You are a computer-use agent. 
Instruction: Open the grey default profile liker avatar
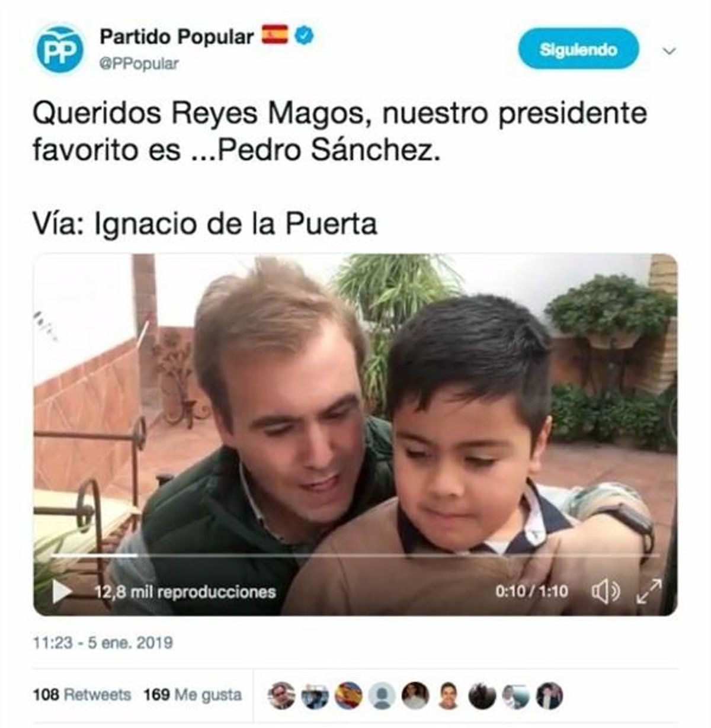tap(382, 695)
